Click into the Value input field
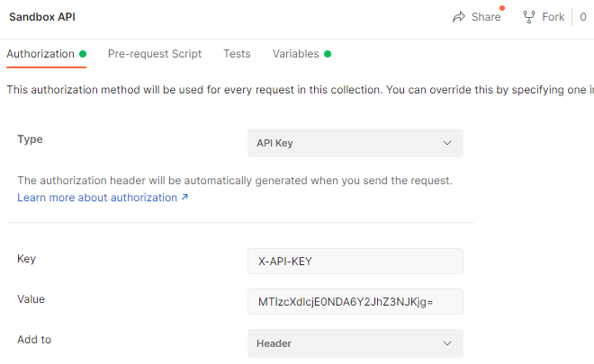 click(x=355, y=302)
